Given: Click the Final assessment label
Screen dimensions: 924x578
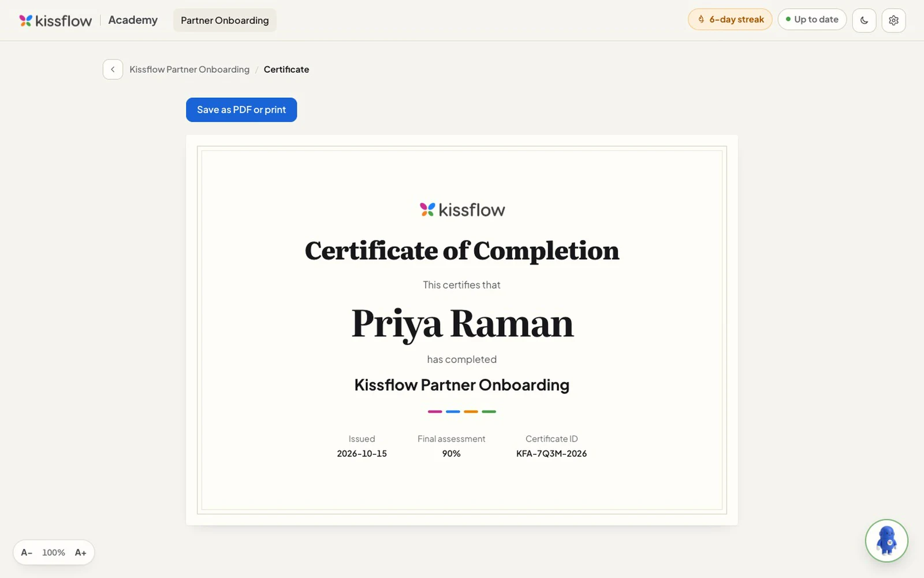Looking at the screenshot, I should [x=452, y=439].
